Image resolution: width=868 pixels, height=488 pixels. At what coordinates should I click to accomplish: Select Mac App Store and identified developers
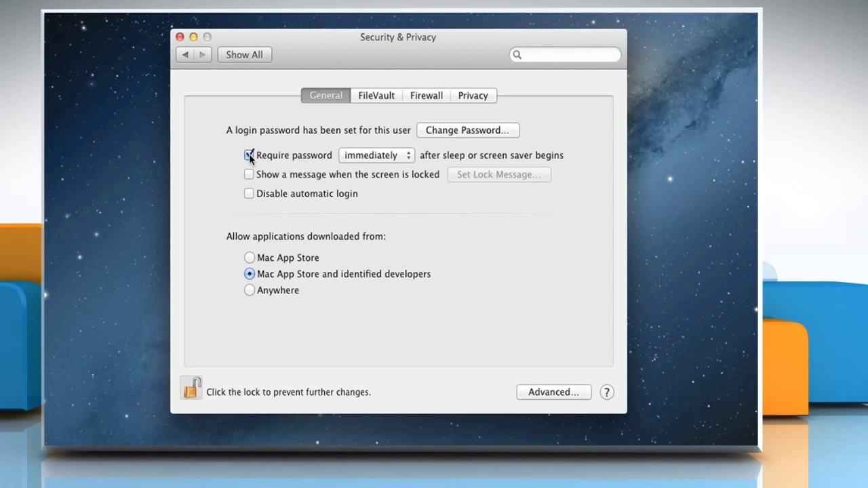[250, 274]
